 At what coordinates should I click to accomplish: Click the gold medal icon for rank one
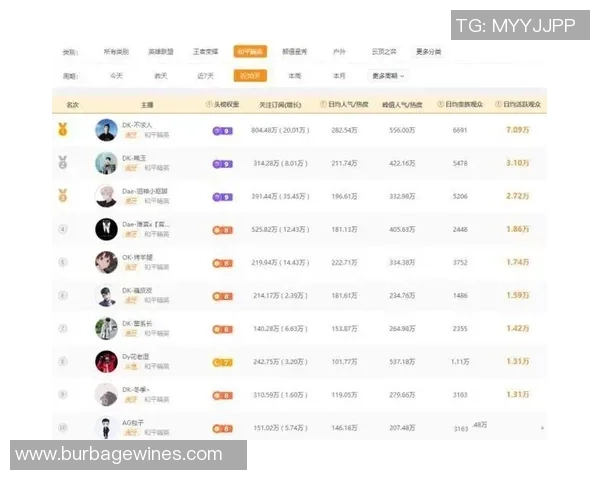(x=62, y=129)
